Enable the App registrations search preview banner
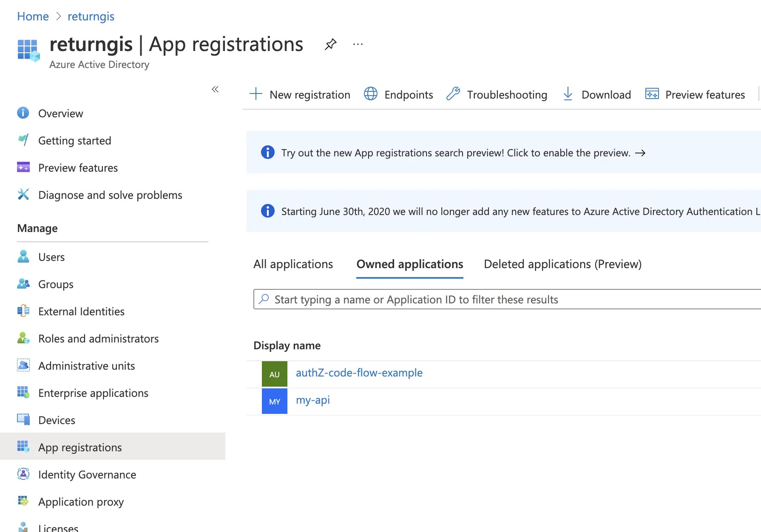The height and width of the screenshot is (532, 761). coord(503,152)
